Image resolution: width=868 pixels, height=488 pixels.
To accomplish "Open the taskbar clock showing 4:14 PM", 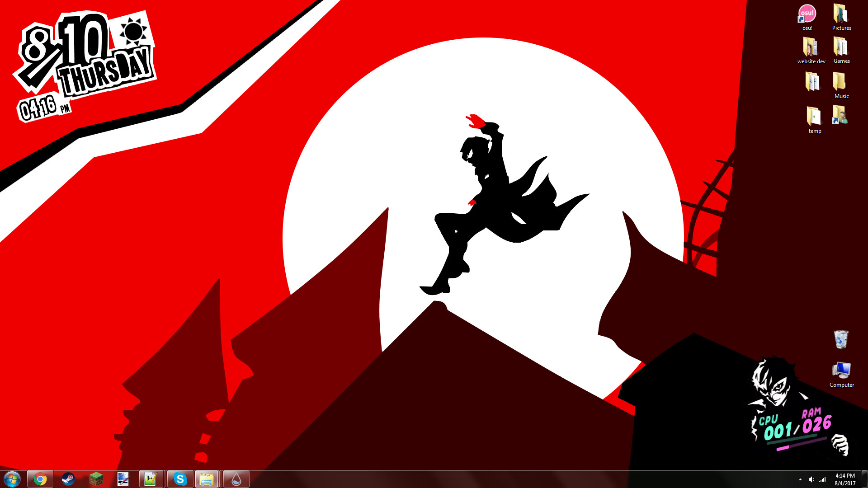I will [x=845, y=479].
